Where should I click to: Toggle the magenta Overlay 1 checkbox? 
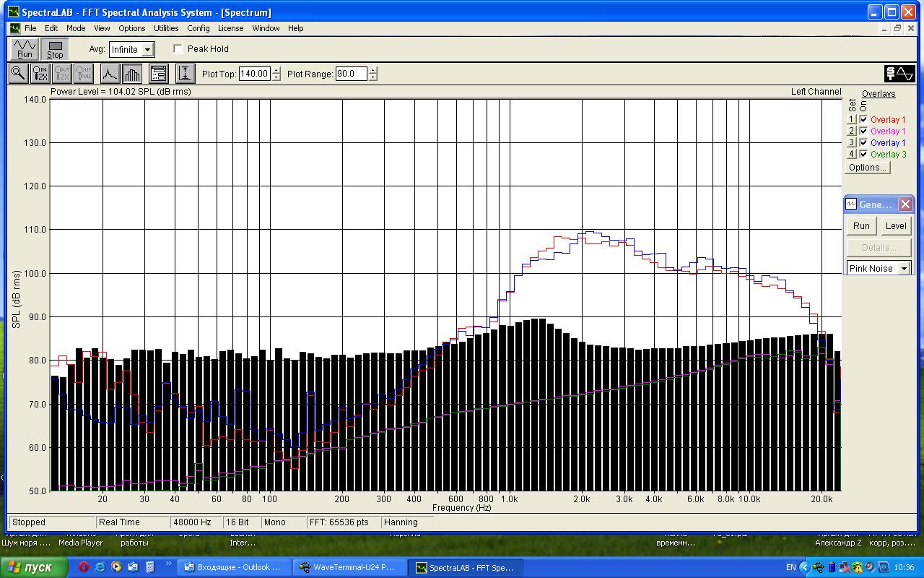click(864, 131)
